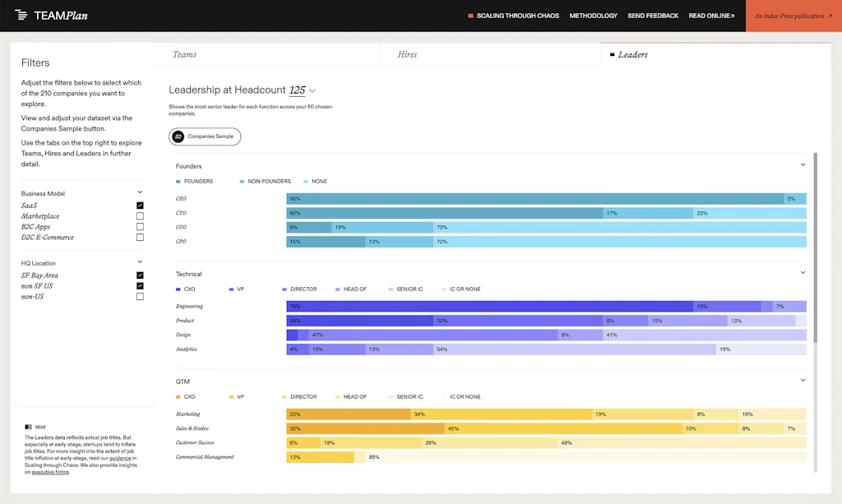
Task: Click the NON-FOUNDERS legend square in Founders section
Action: coord(241,181)
